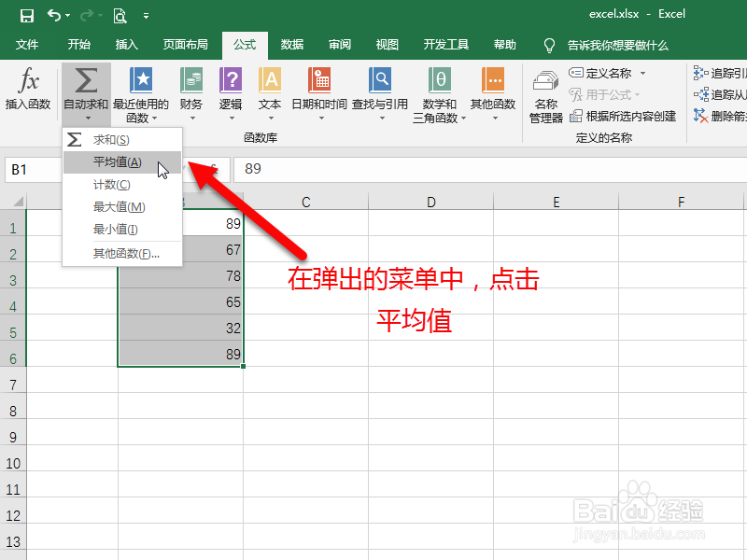747x560 pixels.
Task: Click the 自动求和 sigma icon
Action: pos(86,80)
